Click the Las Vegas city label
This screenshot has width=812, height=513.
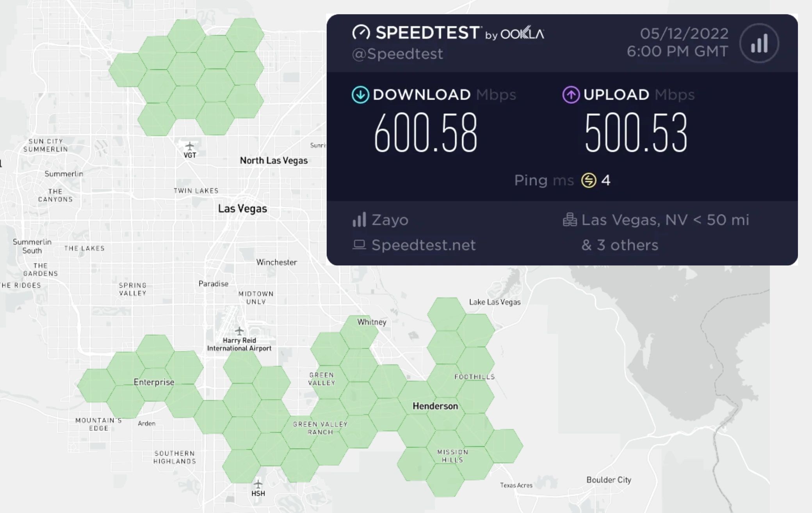coord(242,209)
